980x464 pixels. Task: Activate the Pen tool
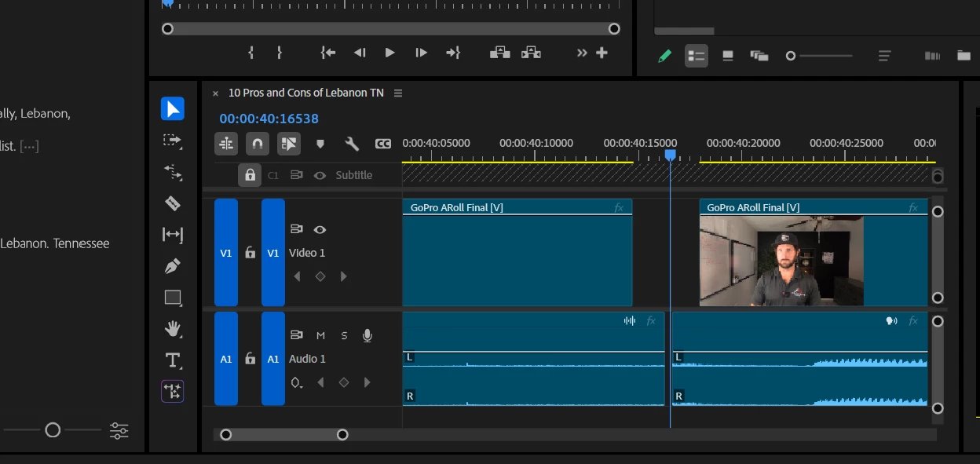coord(173,266)
